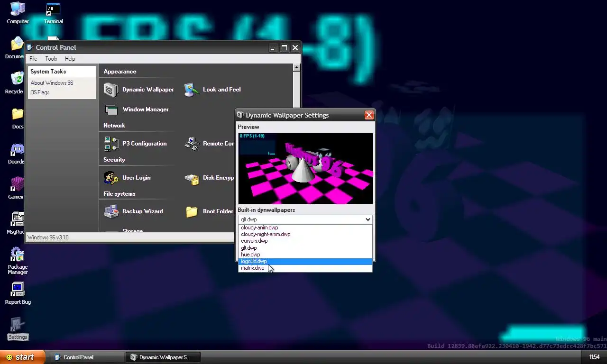Click the wallpaper preview image
This screenshot has width=607, height=364.
pyautogui.click(x=305, y=168)
